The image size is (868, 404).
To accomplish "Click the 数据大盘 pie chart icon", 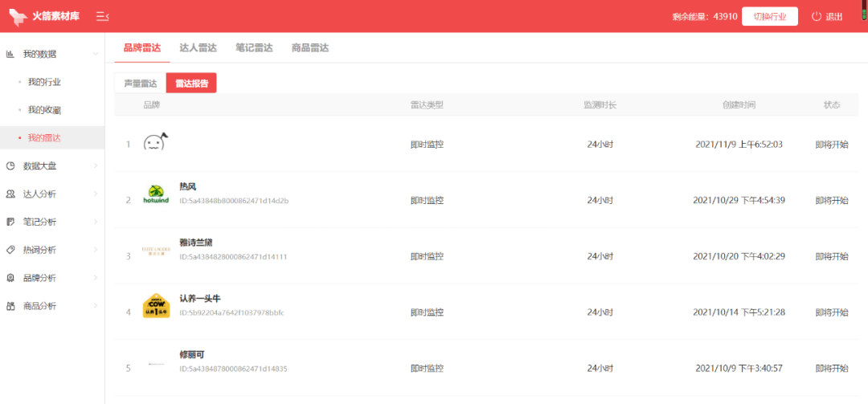I will pyautogui.click(x=10, y=166).
